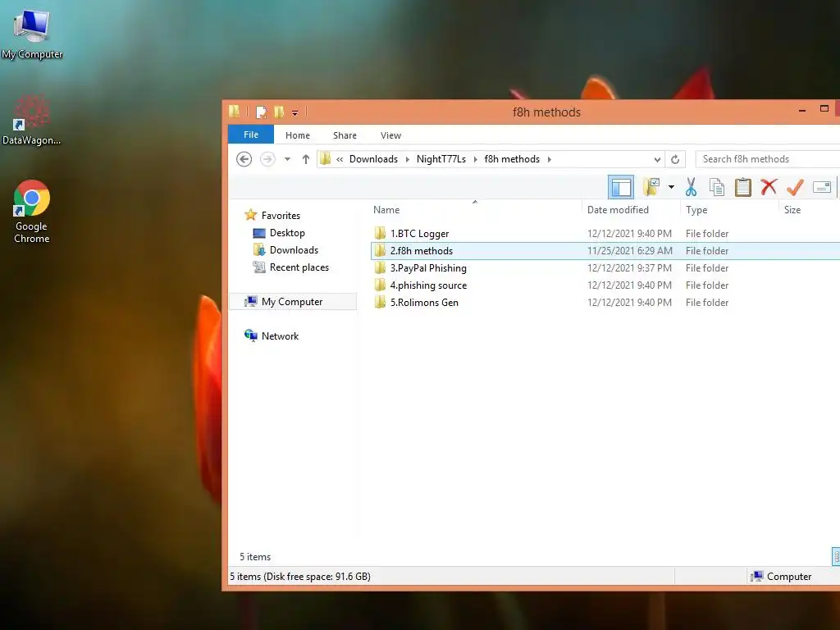Toggle the navigation pane layout button
840x630 pixels.
(x=621, y=187)
